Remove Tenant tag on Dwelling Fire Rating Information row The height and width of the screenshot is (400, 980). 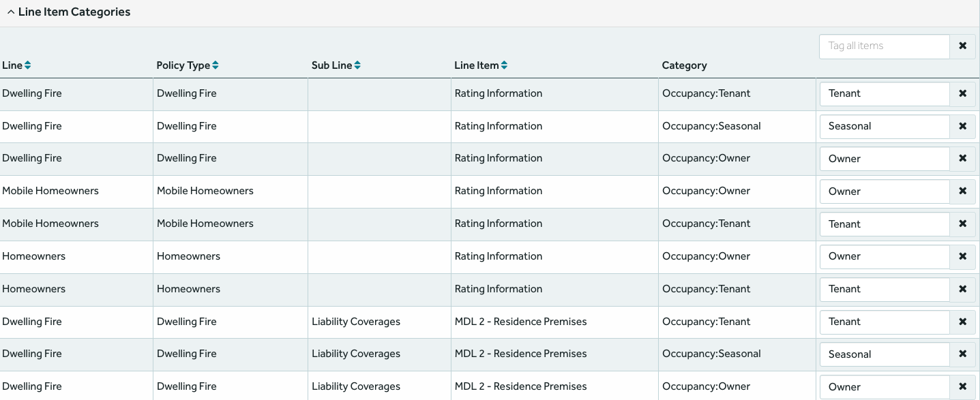coord(962,94)
